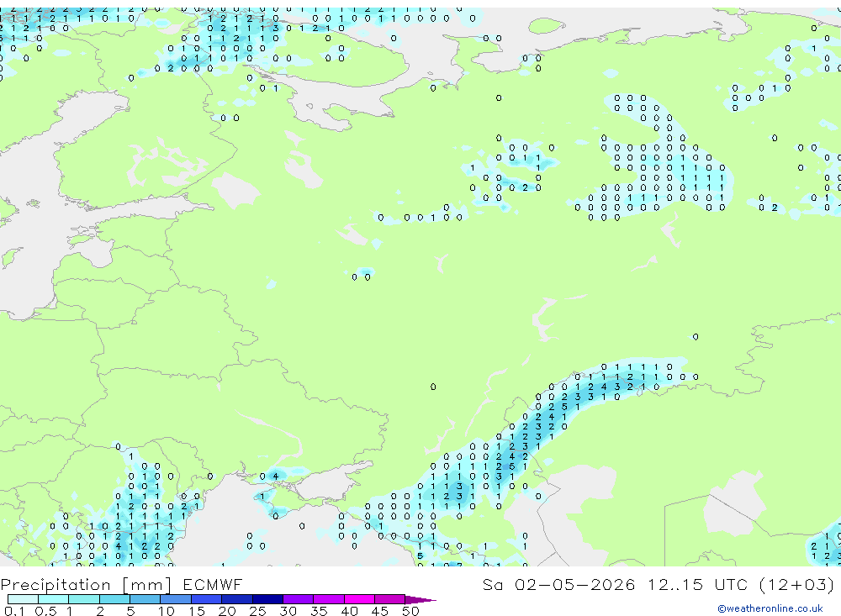Click the '30' legend scale label
The height and width of the screenshot is (616, 841).
(288, 611)
